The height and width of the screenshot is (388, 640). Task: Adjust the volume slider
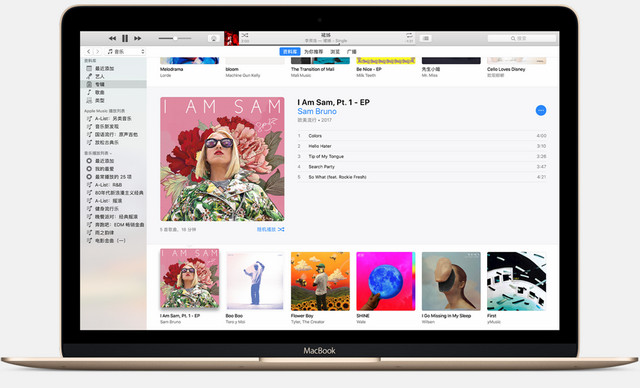pyautogui.click(x=175, y=38)
